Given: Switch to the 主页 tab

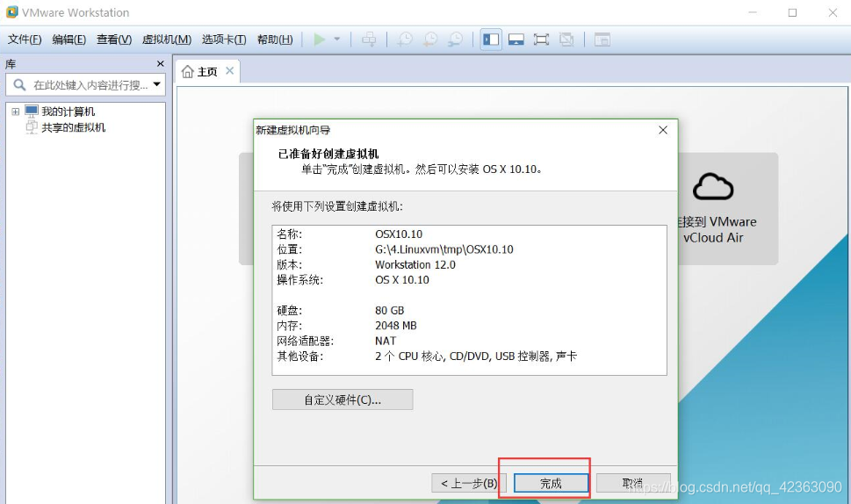Looking at the screenshot, I should coord(206,72).
